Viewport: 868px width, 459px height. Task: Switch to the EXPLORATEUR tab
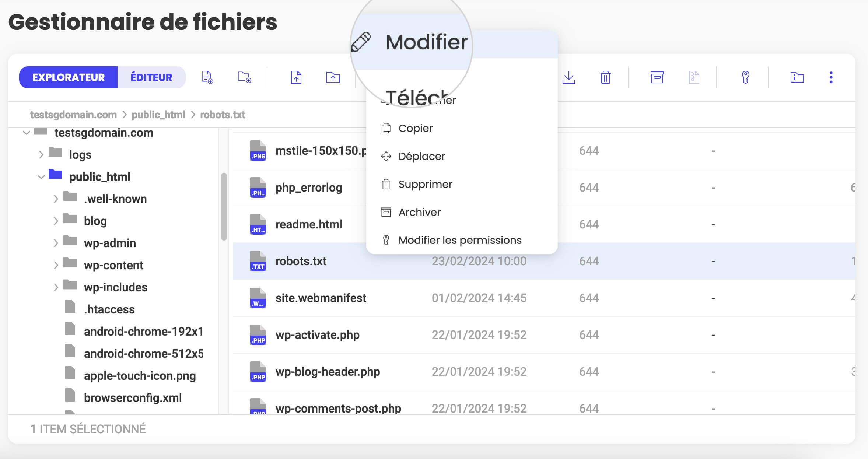tap(69, 77)
